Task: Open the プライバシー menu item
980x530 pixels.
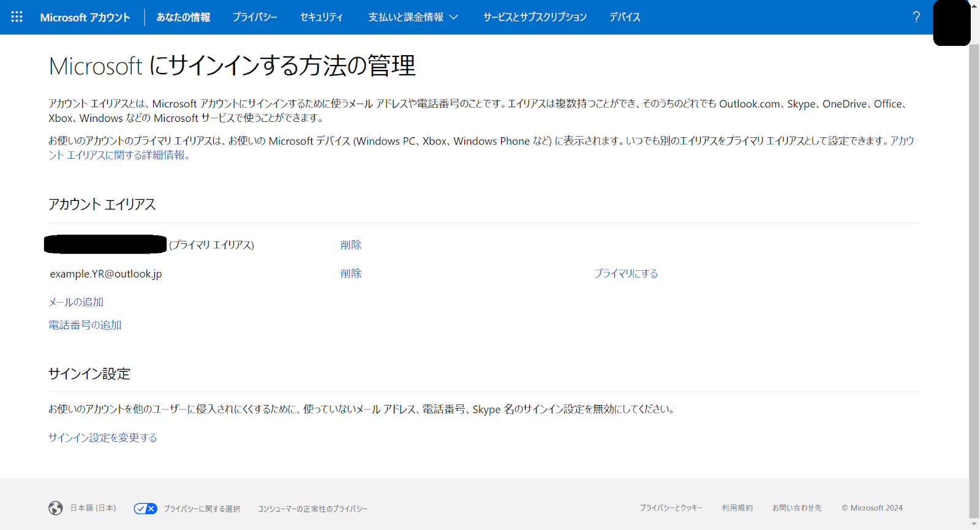Action: point(255,17)
